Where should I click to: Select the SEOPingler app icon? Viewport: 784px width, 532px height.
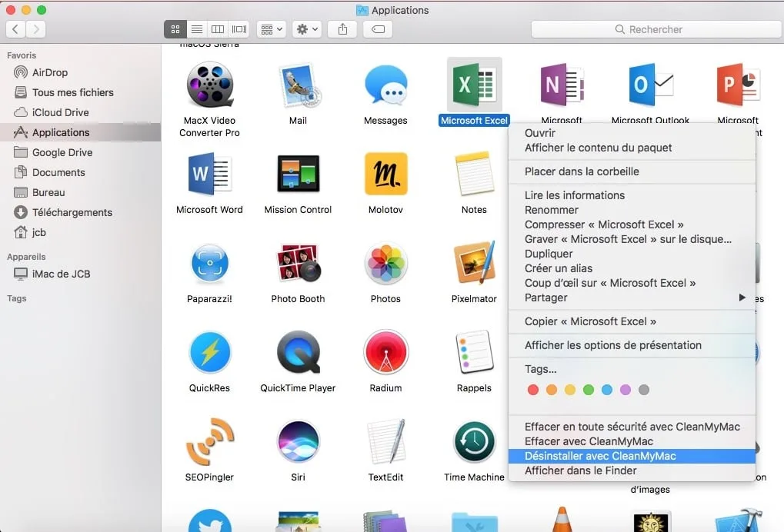[x=209, y=441]
